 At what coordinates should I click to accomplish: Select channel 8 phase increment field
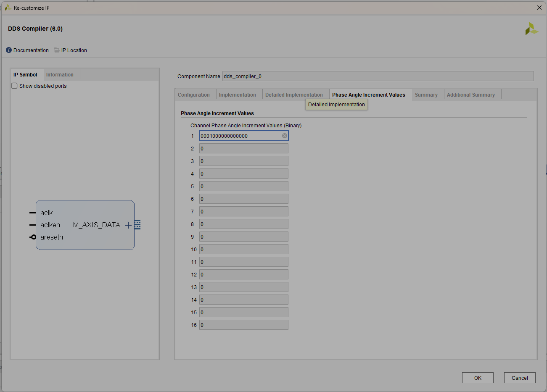tap(244, 224)
